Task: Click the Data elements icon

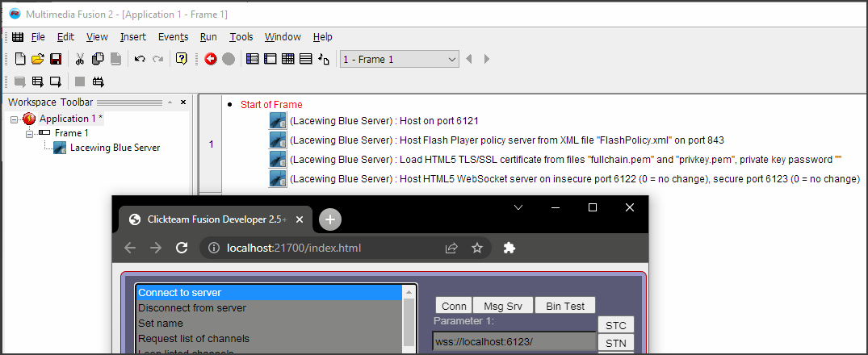Action: pos(324,59)
